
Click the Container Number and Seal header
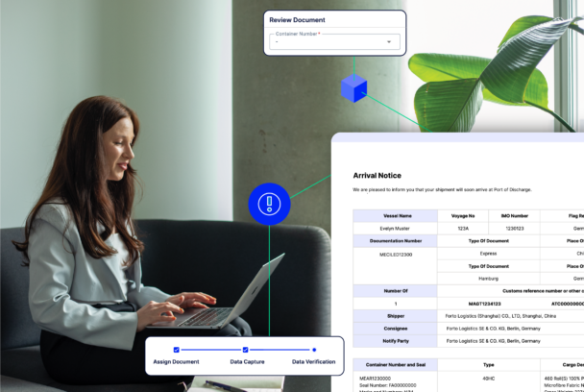point(397,365)
